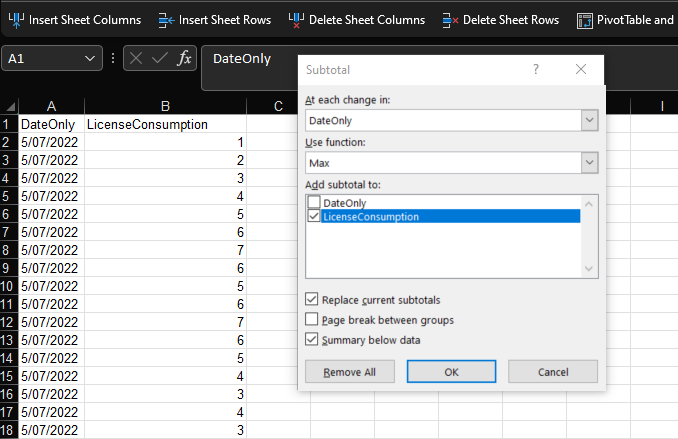This screenshot has width=678, height=439.
Task: Click date cell in row 15
Action: pos(51,376)
